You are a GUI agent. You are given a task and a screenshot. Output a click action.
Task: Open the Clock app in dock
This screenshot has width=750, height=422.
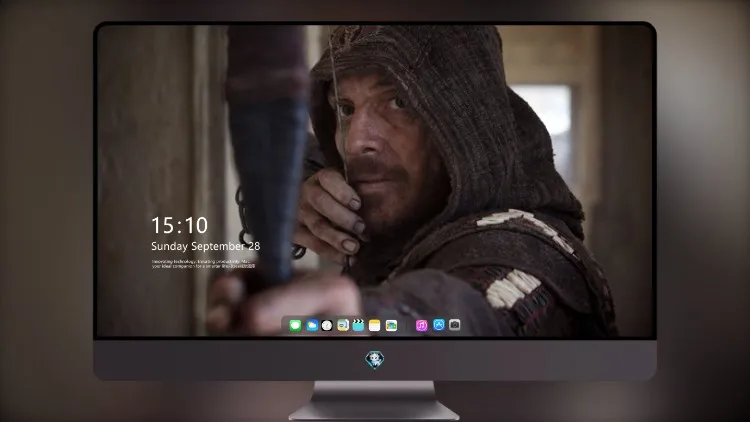point(327,325)
